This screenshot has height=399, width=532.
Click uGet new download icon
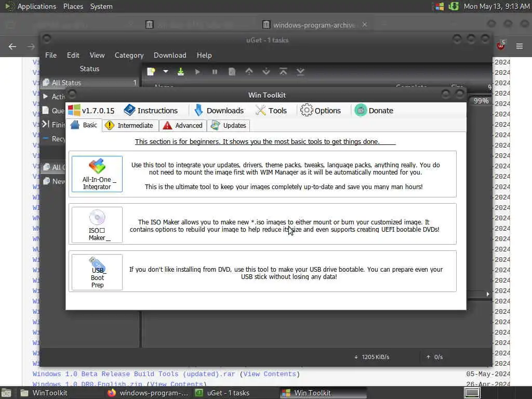[x=151, y=72]
